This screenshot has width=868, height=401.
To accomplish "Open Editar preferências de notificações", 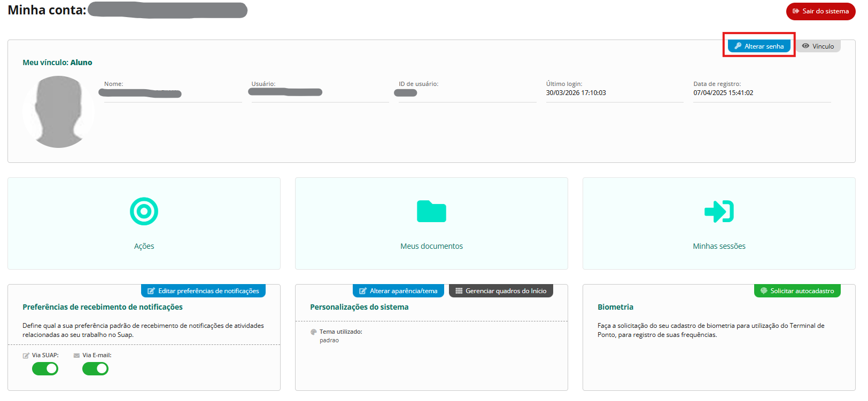I will (203, 291).
